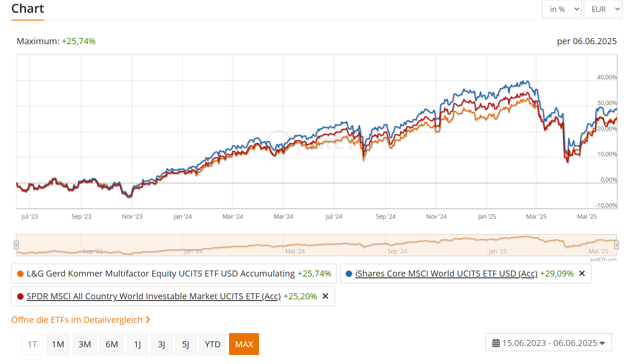This screenshot has width=624, height=364.
Task: Click the orange dot of L&G ETF legend
Action: click(x=20, y=274)
